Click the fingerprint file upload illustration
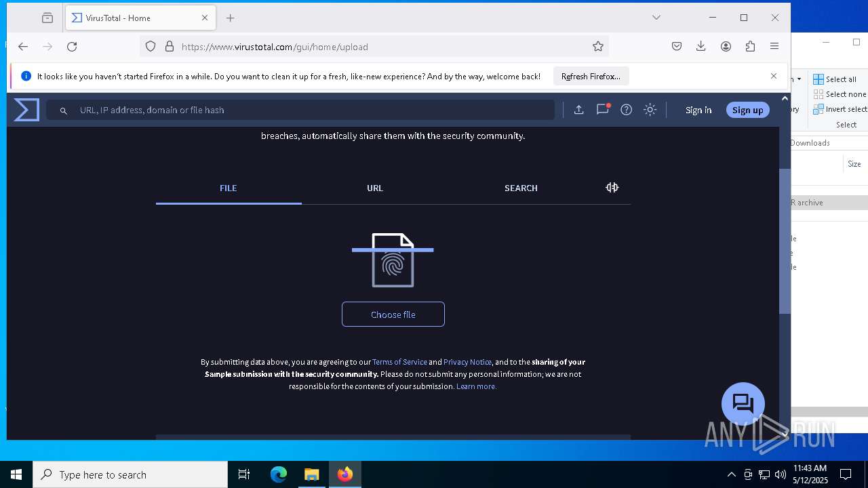The width and height of the screenshot is (868, 488). (x=393, y=260)
